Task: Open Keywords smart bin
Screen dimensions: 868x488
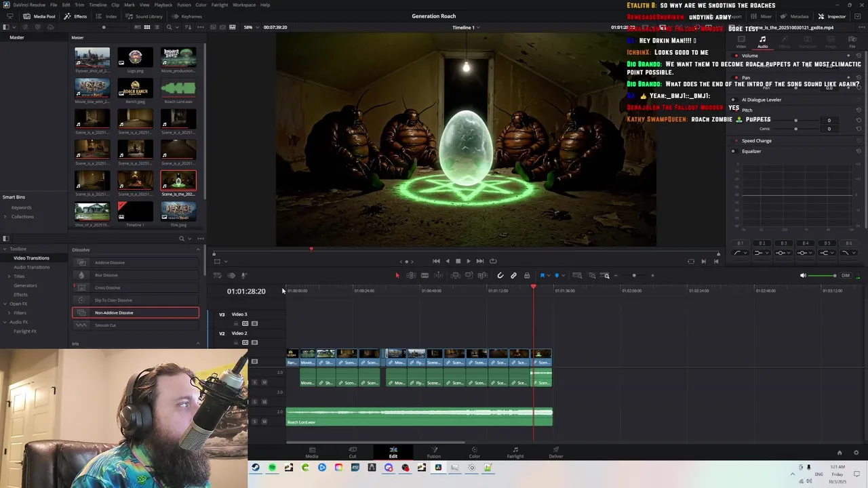Action: click(21, 207)
